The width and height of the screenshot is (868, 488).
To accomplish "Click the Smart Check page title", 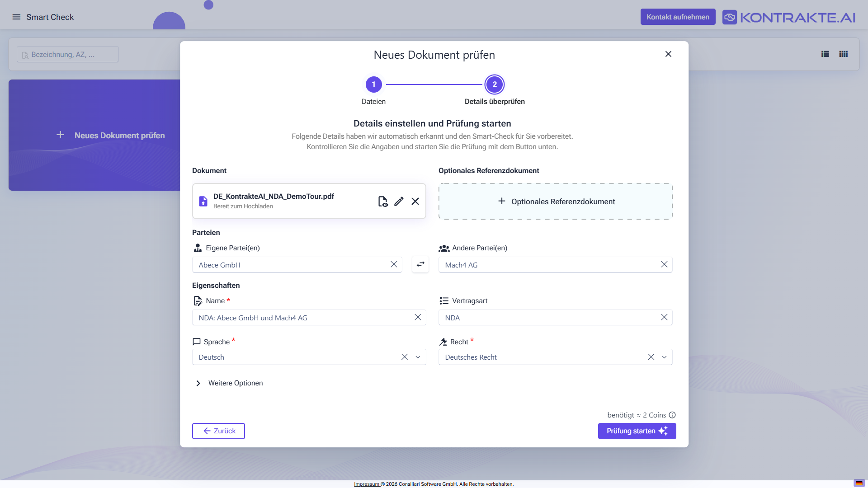I will point(50,17).
